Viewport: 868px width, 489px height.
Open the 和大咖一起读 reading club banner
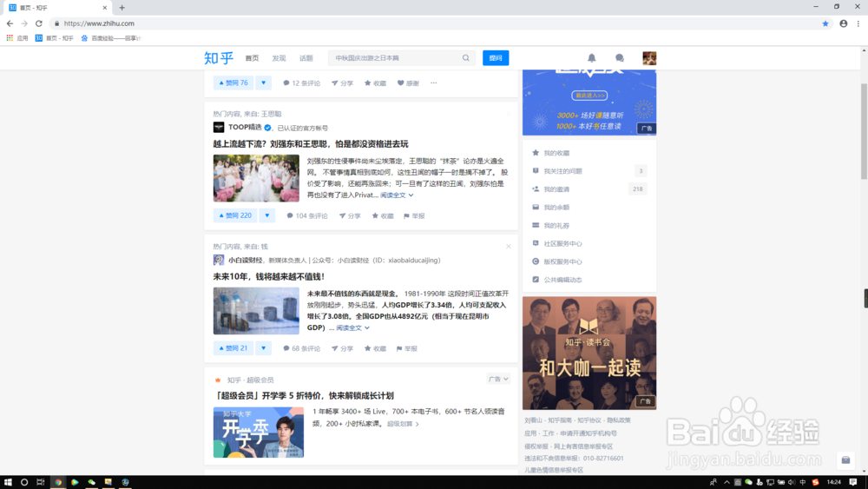click(589, 353)
